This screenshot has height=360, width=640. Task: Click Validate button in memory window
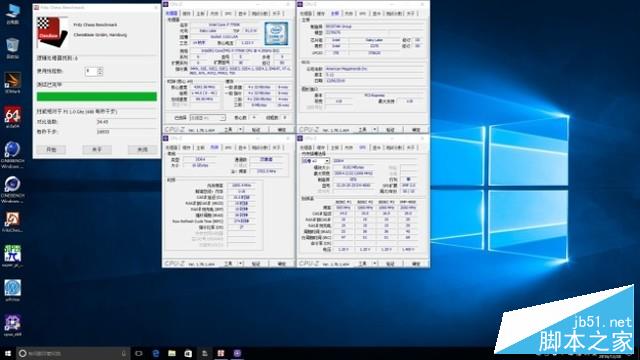click(256, 264)
